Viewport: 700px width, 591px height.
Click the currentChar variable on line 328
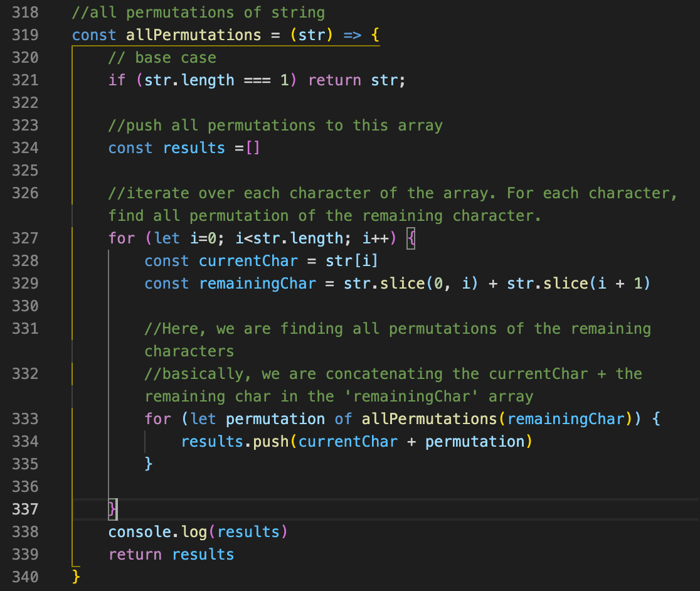point(248,260)
